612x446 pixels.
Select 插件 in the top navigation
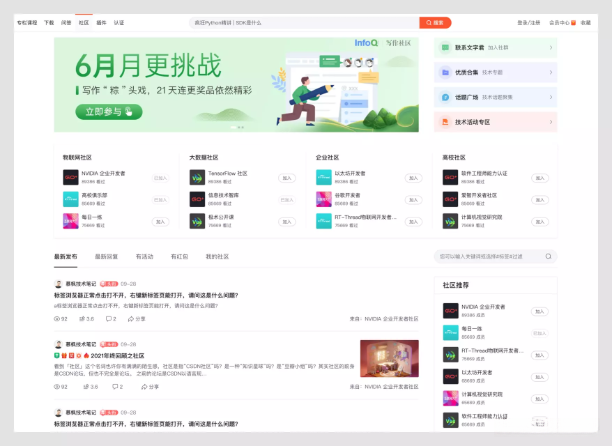point(101,23)
